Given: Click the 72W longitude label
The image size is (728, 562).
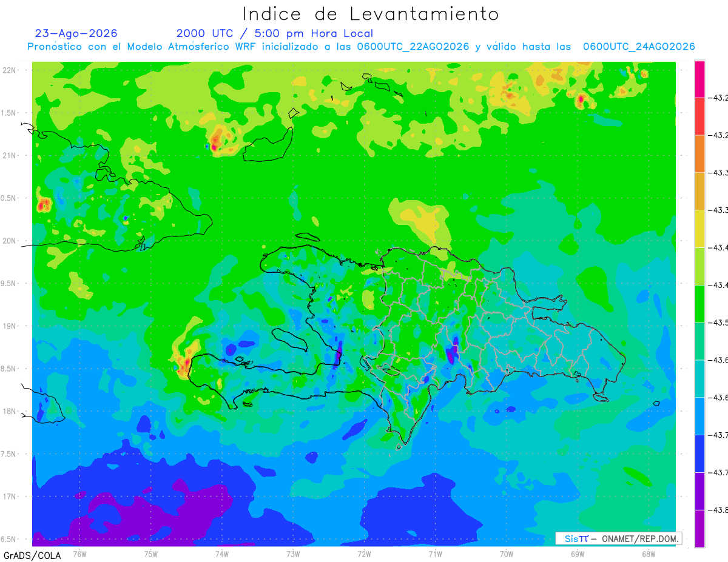Looking at the screenshot, I should (364, 554).
